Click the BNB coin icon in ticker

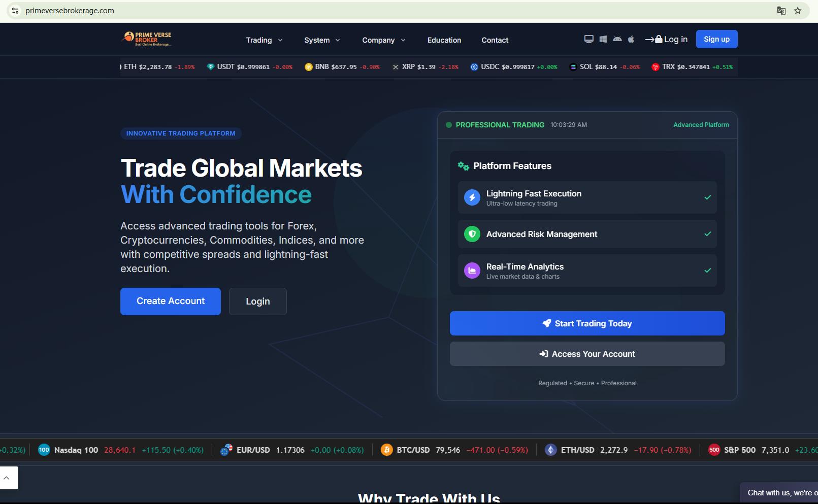[309, 67]
